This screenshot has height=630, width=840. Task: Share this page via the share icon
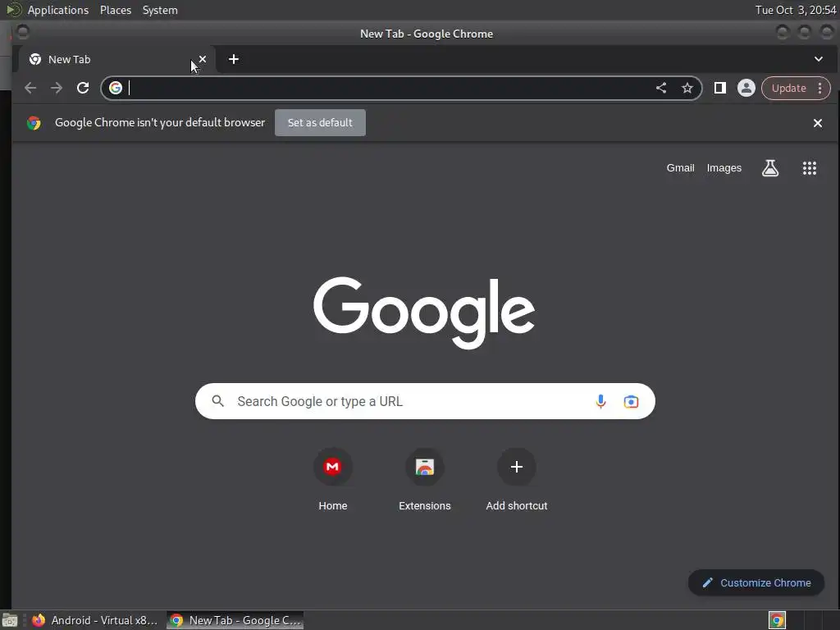661,88
